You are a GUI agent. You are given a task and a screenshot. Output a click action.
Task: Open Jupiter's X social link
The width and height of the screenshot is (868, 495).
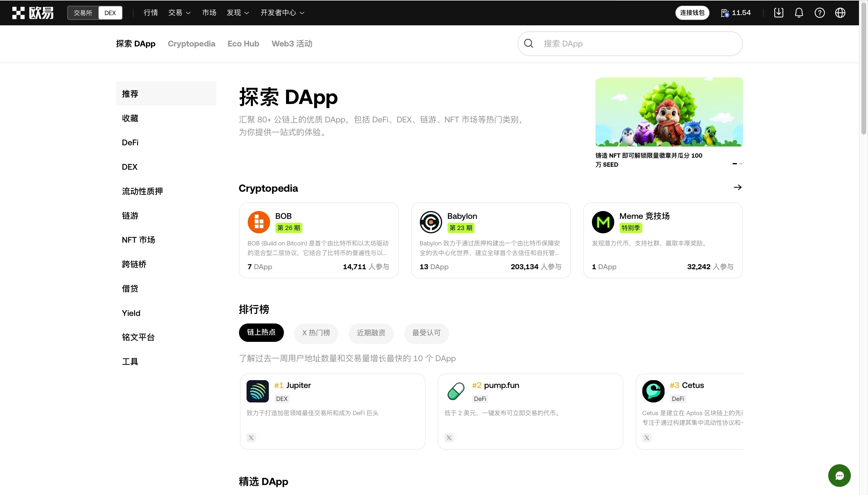251,437
